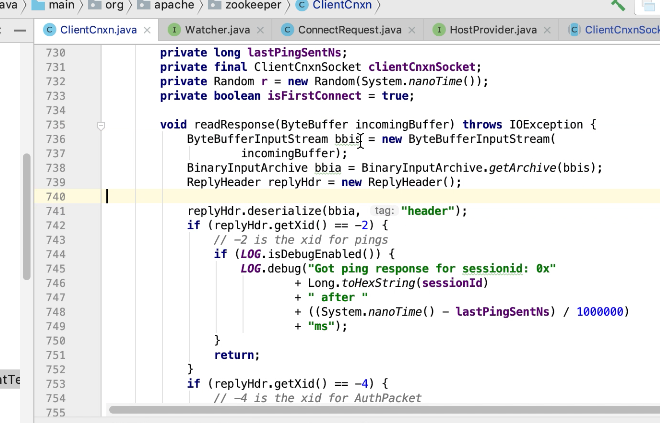
Task: Close the ClientCnxn.java tab
Action: [147, 30]
